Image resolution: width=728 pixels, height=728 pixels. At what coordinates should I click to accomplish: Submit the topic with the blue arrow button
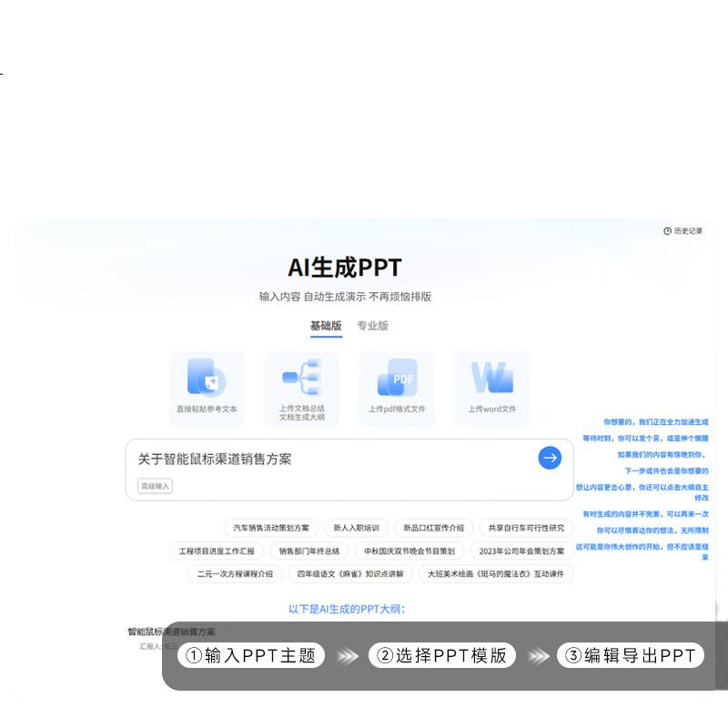coord(550,458)
